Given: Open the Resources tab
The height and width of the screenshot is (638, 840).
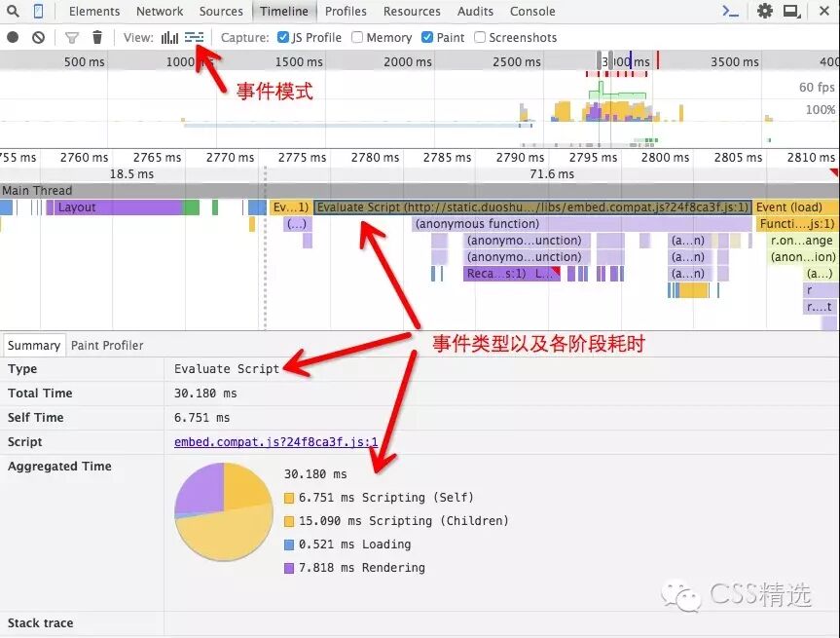Looking at the screenshot, I should pyautogui.click(x=412, y=12).
